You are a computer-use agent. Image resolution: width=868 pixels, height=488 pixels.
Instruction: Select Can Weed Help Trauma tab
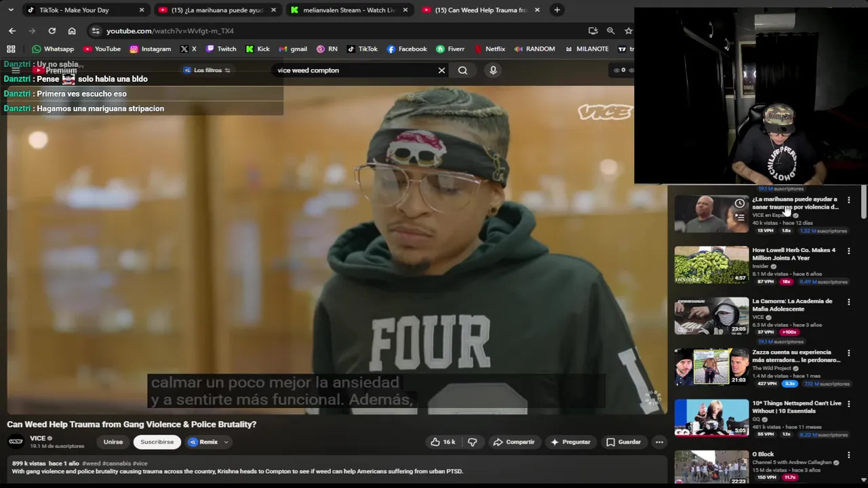(480, 10)
